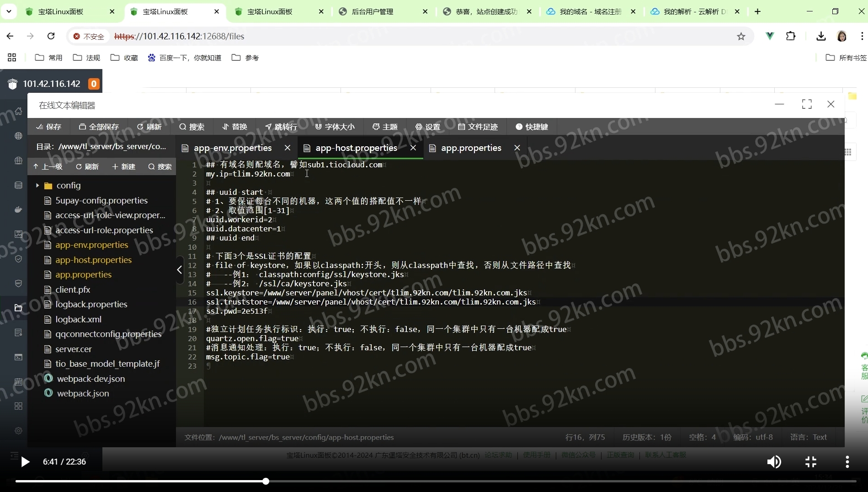Open the 百度一下 bookmark

point(185,58)
